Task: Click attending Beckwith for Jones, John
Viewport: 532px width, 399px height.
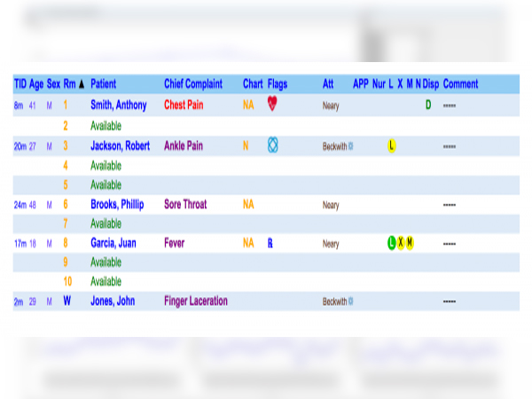Action: (x=335, y=301)
